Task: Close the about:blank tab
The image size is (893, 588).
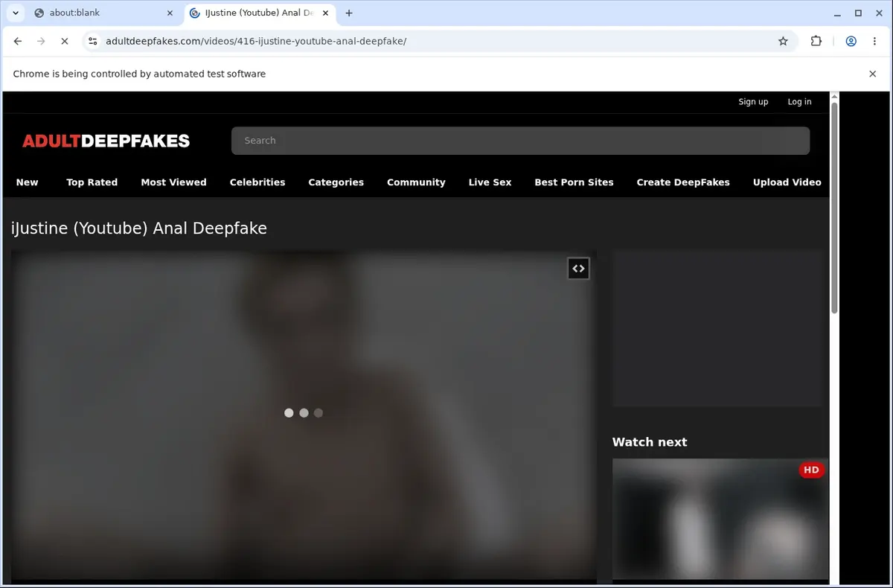Action: [x=170, y=13]
